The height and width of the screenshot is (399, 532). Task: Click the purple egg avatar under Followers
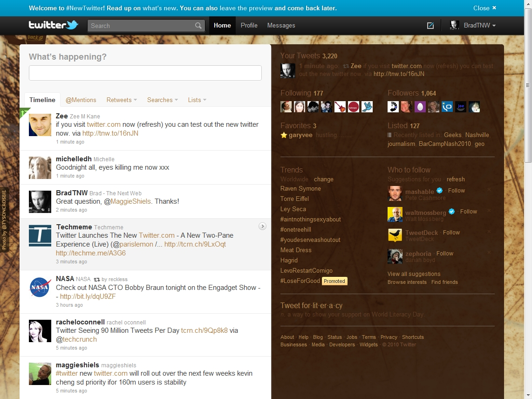[420, 107]
